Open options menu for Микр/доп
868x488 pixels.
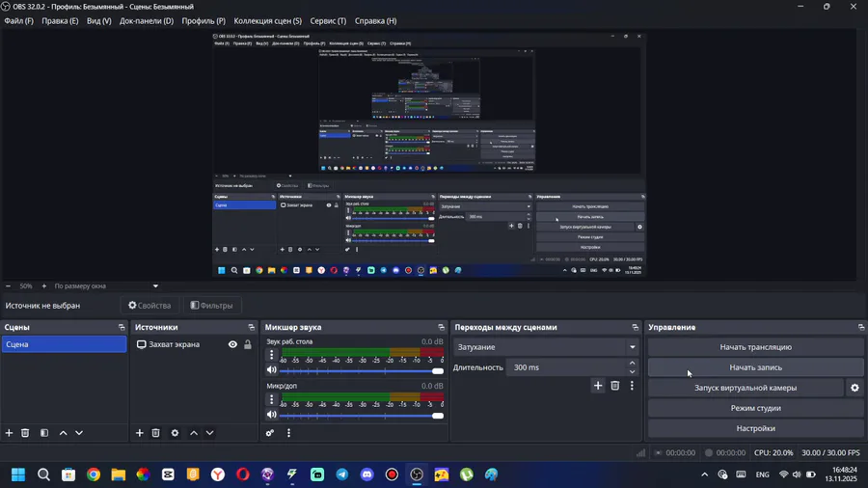271,399
